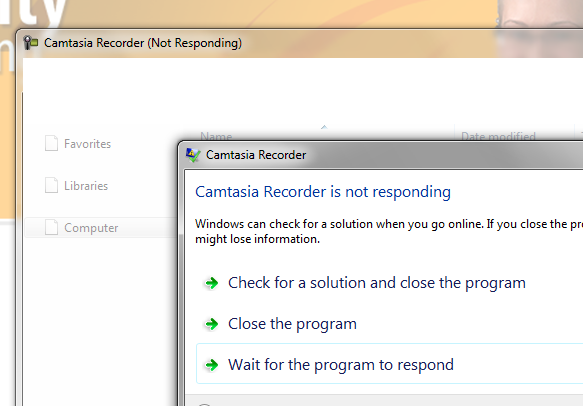Click green arrow beside Check for a solution
The image size is (583, 406).
pyautogui.click(x=212, y=283)
